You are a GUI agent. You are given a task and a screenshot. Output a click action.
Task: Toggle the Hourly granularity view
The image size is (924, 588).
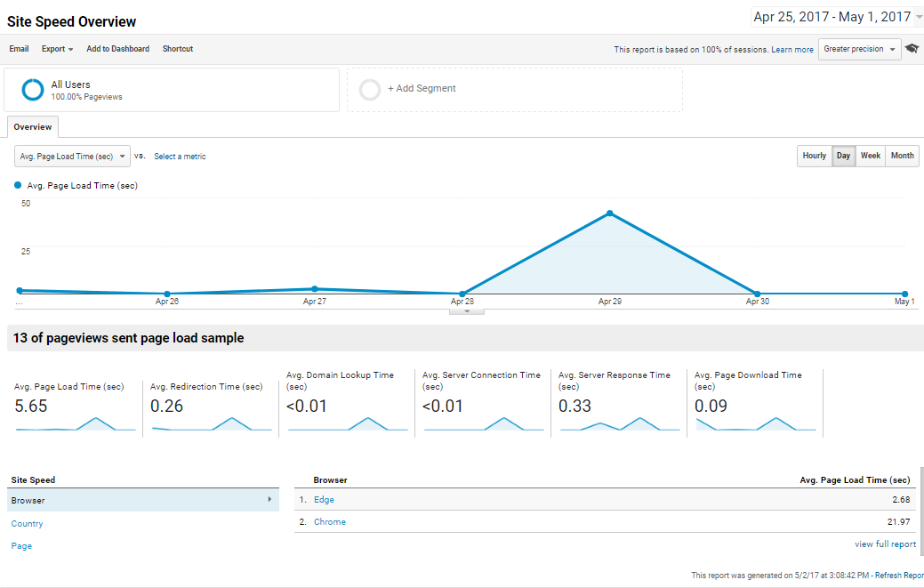814,156
